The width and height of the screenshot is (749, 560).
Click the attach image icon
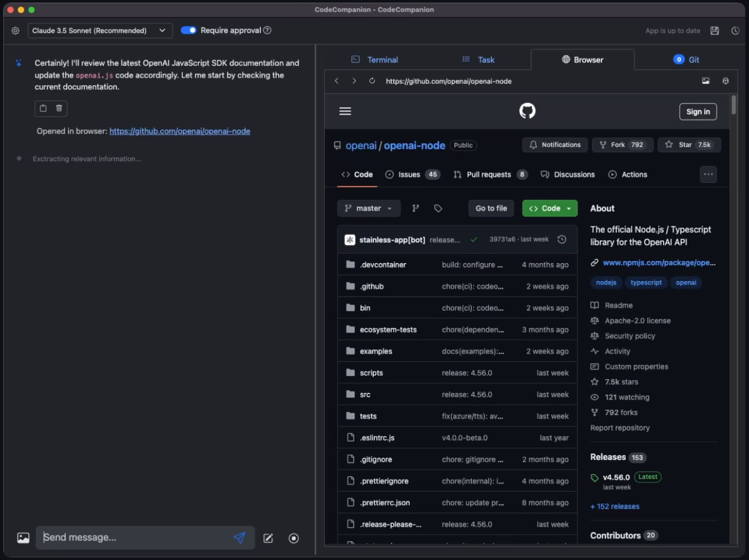click(23, 538)
